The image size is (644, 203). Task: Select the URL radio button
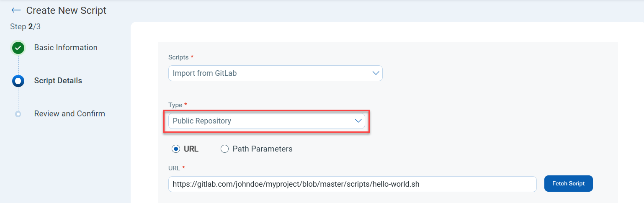[x=176, y=149]
